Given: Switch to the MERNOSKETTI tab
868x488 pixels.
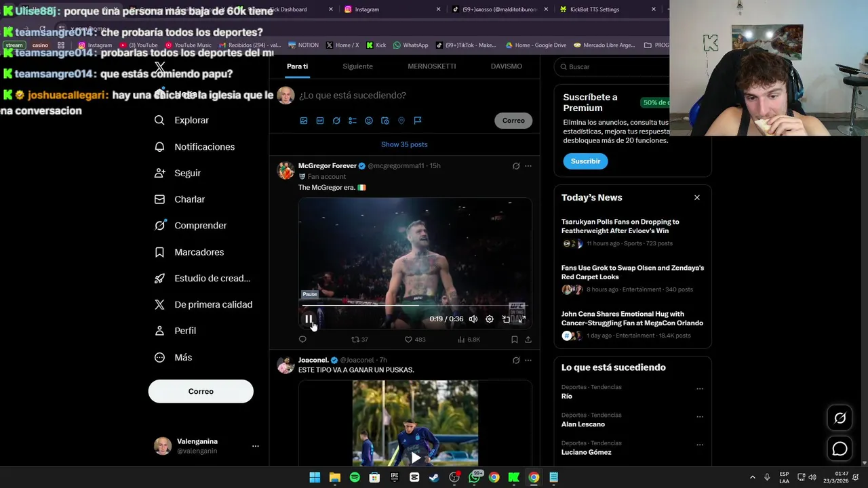Looking at the screenshot, I should tap(432, 66).
